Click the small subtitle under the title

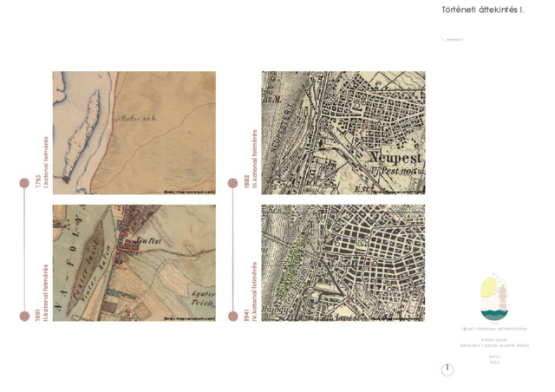click(452, 40)
